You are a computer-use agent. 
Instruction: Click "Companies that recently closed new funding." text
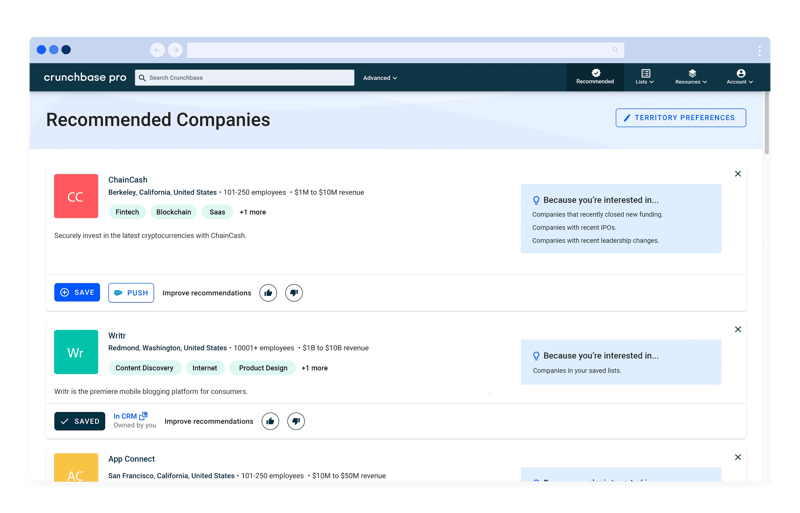(597, 214)
